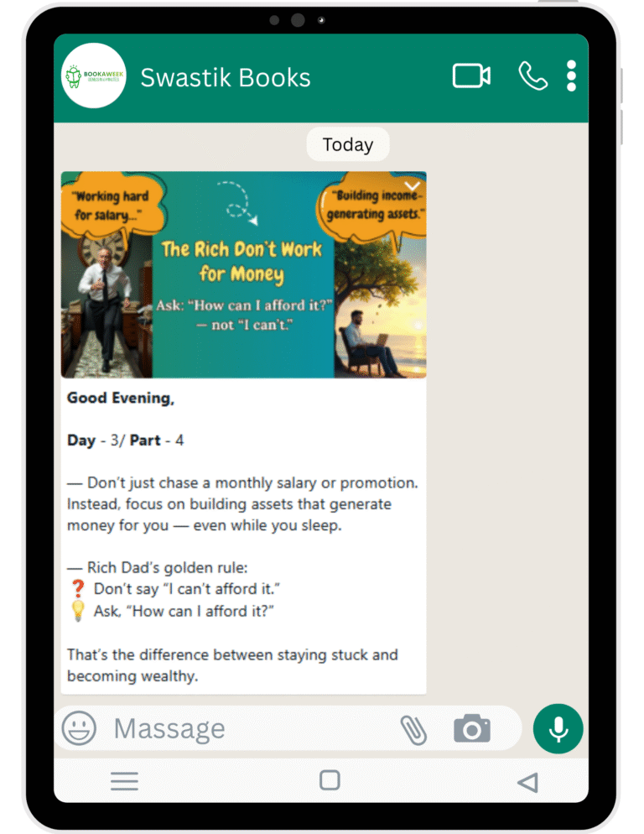Tap the Bookaweek profile picture
The width and height of the screenshot is (644, 834).
94,76
